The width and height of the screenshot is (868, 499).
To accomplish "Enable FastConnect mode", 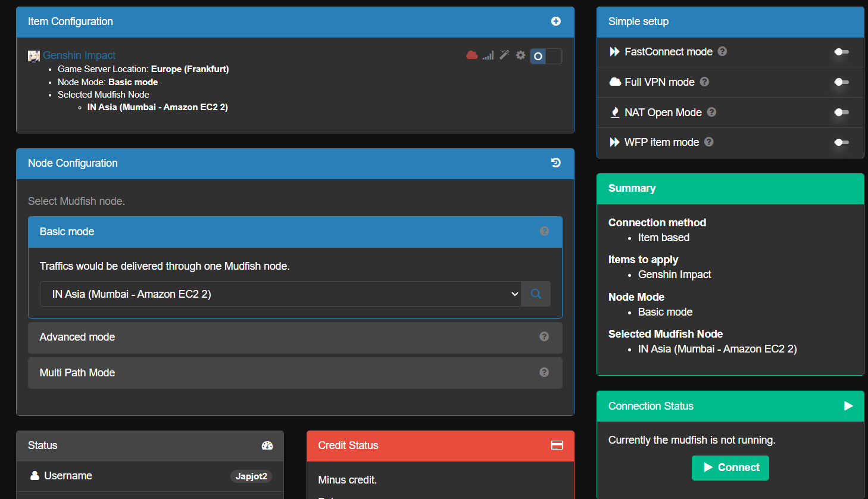I will click(x=841, y=52).
